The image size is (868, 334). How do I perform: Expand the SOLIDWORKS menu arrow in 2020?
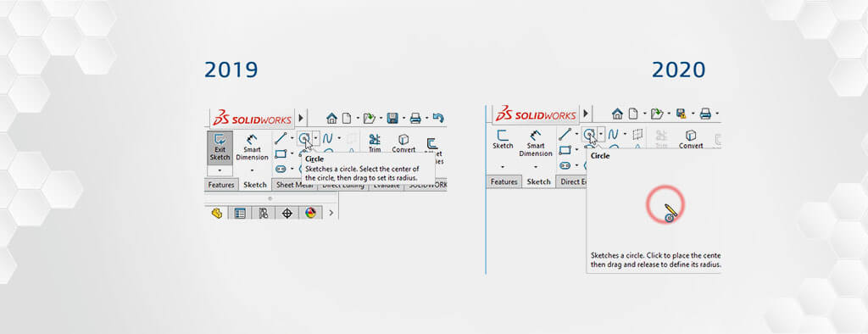tap(587, 114)
